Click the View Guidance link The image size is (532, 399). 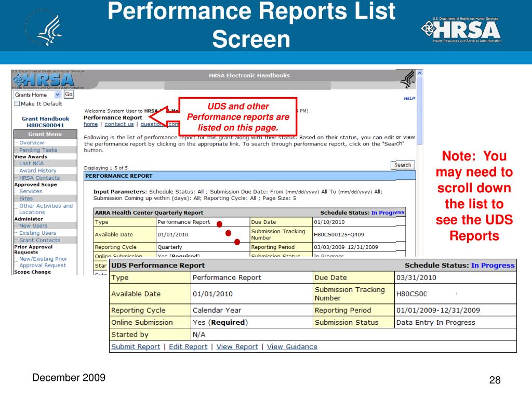click(292, 347)
